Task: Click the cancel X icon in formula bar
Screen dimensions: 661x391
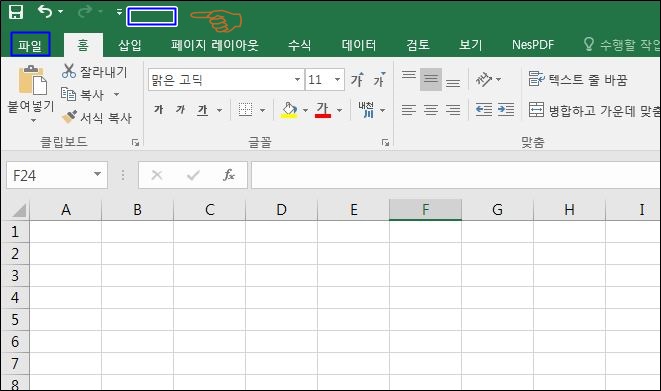Action: pos(157,175)
